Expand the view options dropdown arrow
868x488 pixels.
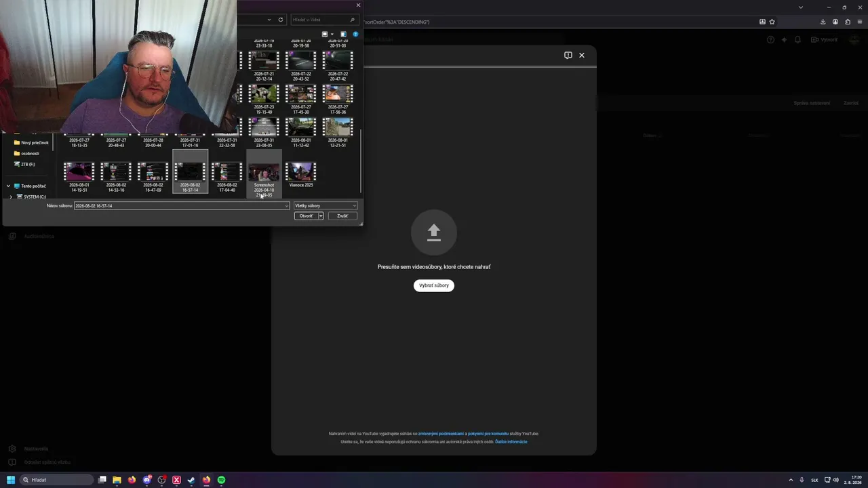pos(332,34)
